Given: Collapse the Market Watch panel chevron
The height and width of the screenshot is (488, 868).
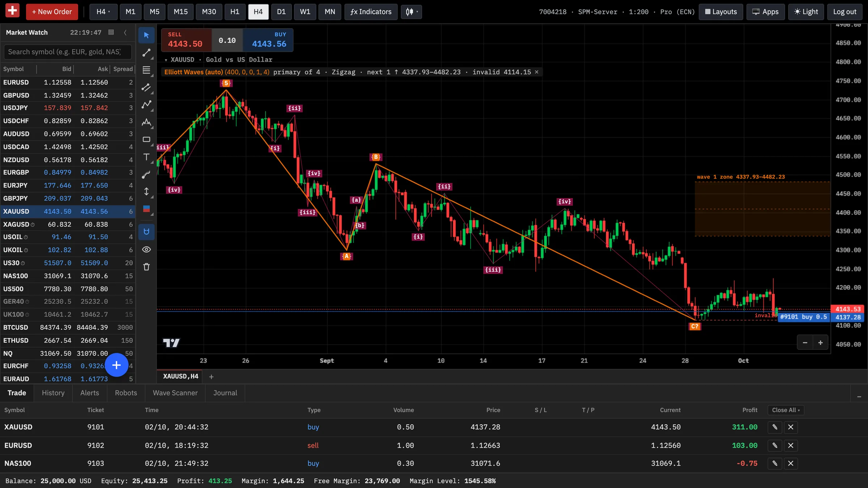Looking at the screenshot, I should pos(125,33).
